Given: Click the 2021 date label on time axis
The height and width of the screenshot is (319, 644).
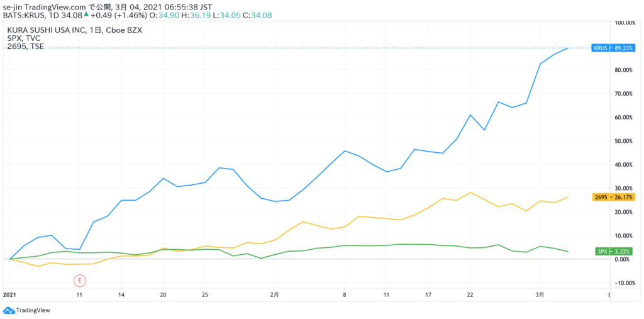Looking at the screenshot, I should [8, 294].
